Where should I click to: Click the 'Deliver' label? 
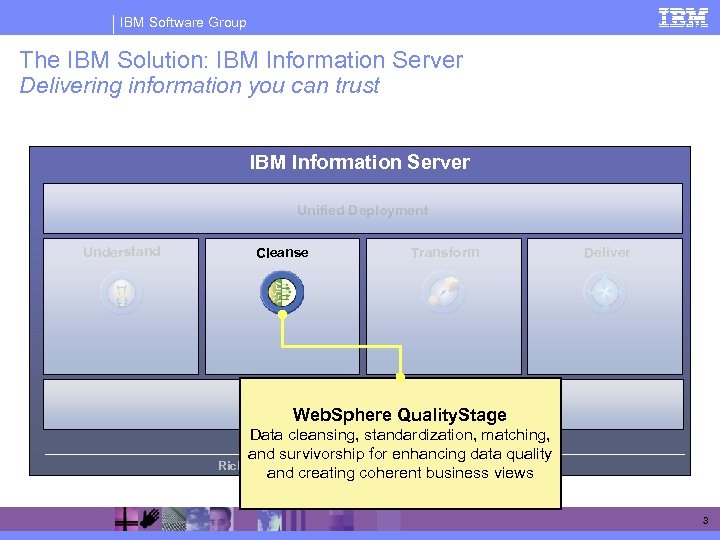click(607, 253)
